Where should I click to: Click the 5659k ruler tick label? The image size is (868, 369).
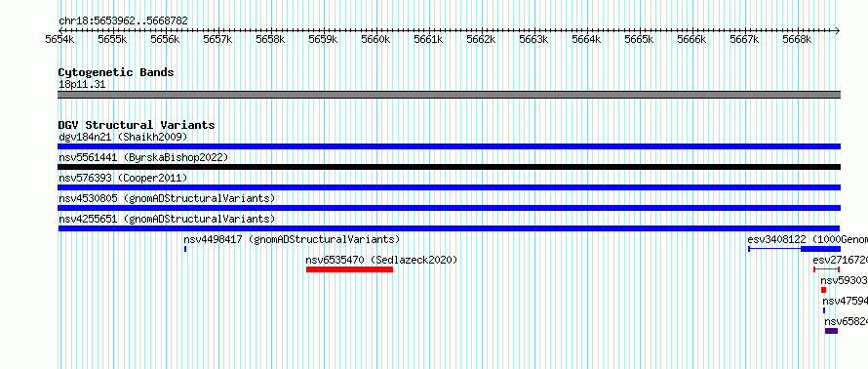tap(323, 40)
